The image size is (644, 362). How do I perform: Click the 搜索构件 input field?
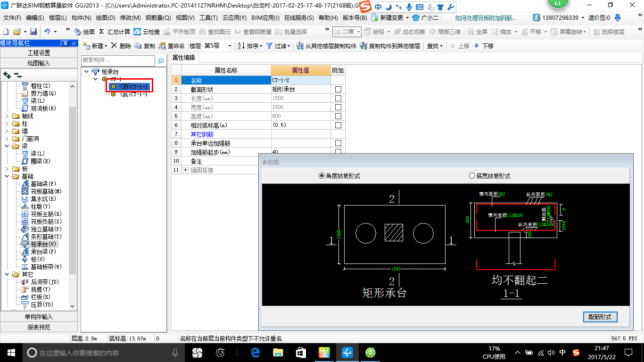click(x=118, y=60)
